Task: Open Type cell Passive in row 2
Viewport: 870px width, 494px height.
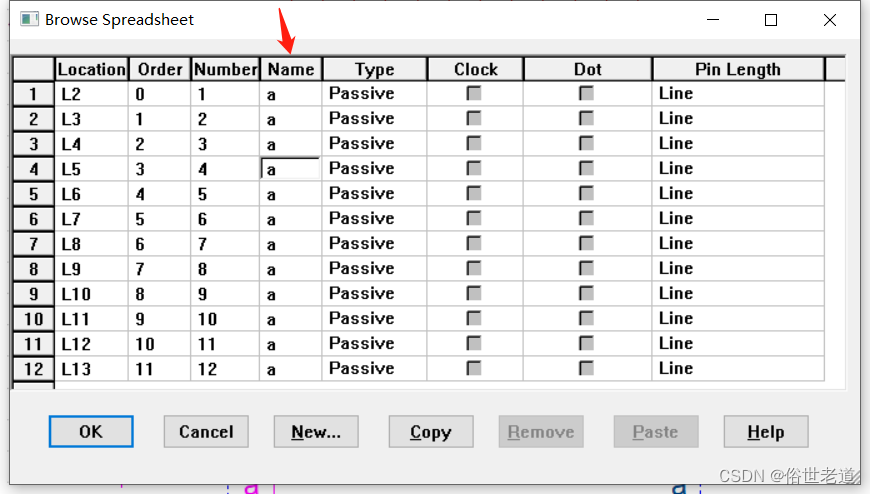Action: 375,119
